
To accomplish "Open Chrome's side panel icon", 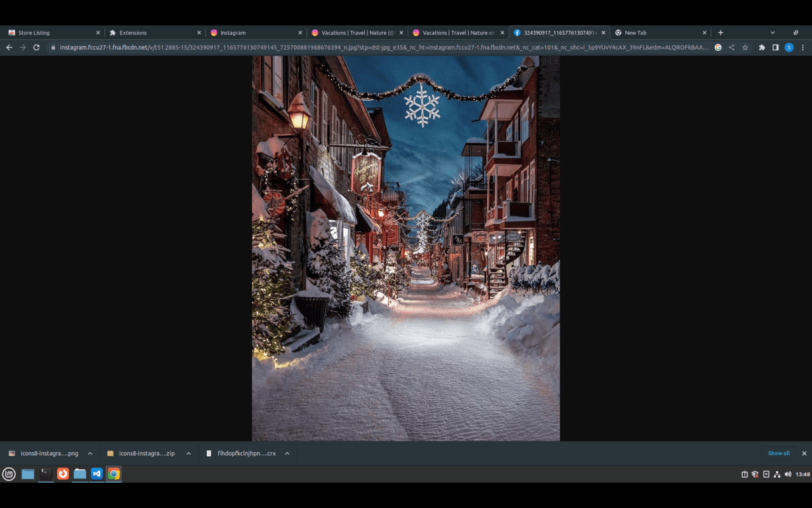I will (x=775, y=47).
